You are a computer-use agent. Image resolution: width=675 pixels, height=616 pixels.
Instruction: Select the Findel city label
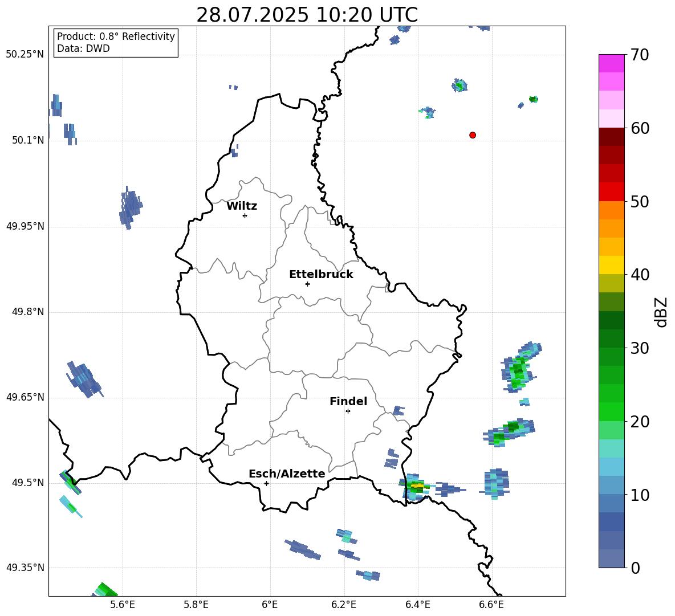coord(348,401)
